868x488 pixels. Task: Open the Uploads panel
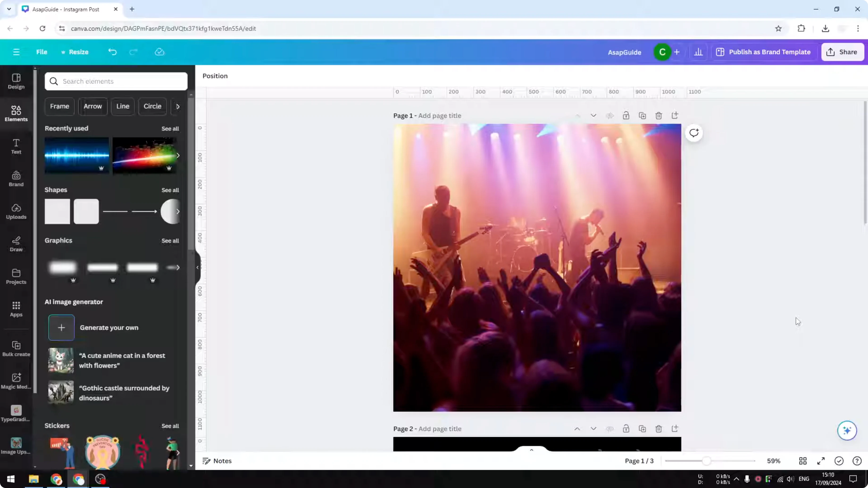pyautogui.click(x=16, y=211)
